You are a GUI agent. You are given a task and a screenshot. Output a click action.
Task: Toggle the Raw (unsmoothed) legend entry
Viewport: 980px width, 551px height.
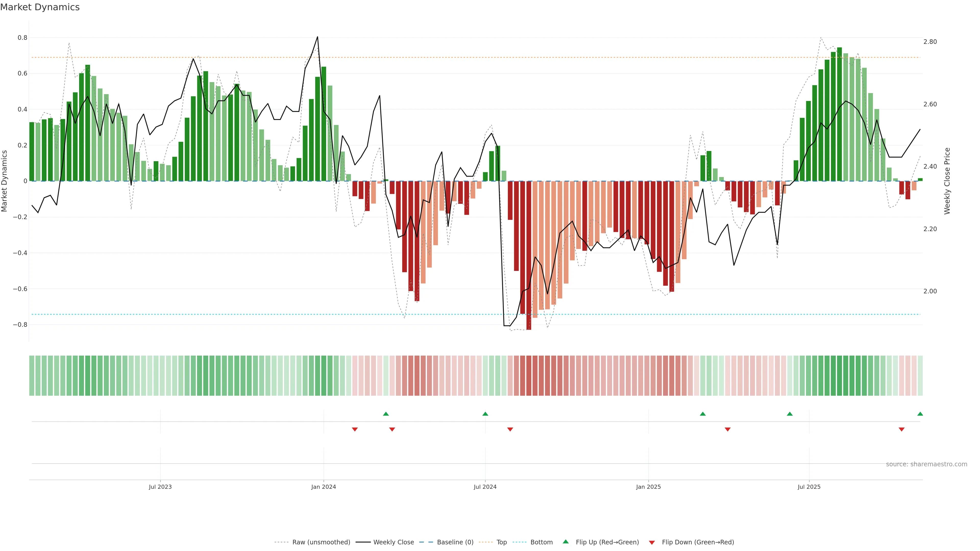[321, 542]
